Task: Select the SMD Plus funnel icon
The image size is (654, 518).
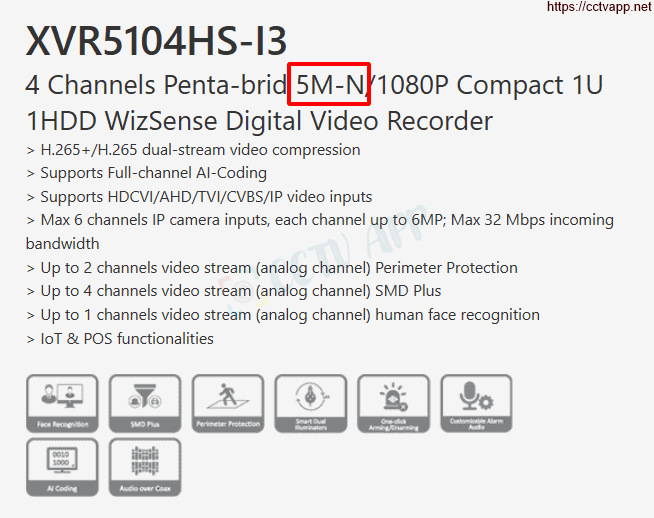Action: pos(145,403)
